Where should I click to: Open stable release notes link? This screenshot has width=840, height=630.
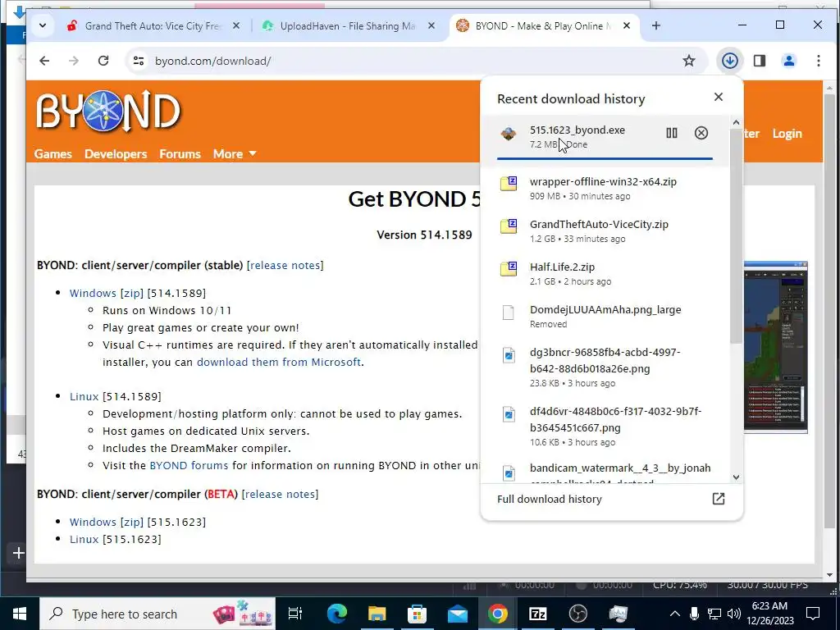[285, 265]
